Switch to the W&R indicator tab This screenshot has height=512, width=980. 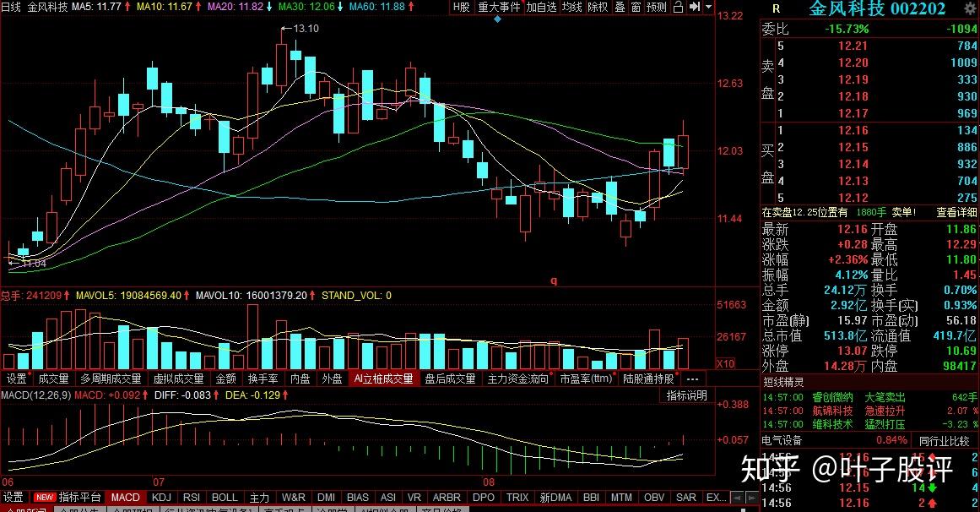click(293, 497)
